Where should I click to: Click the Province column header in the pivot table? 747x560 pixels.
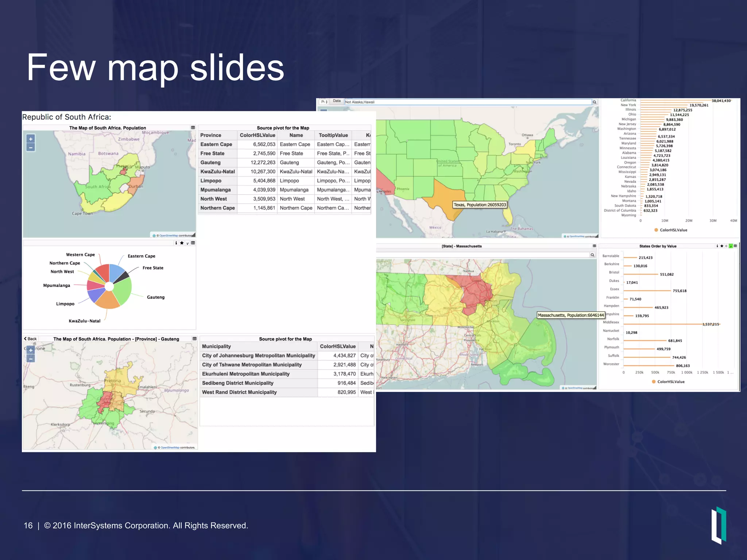[211, 135]
